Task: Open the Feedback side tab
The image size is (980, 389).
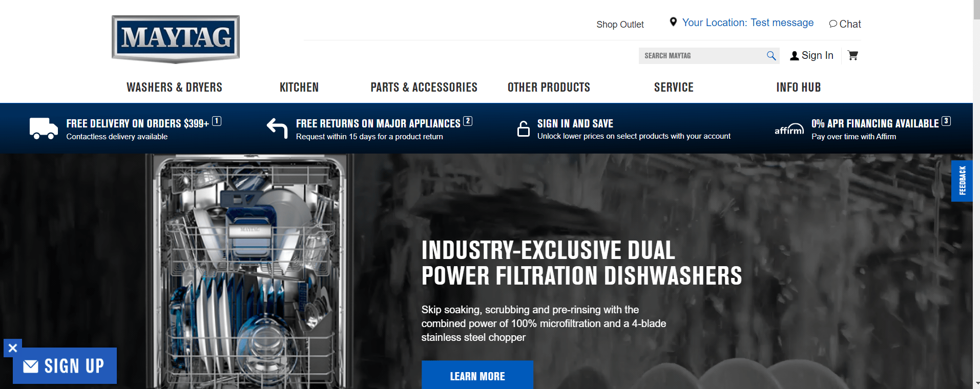Action: tap(962, 181)
